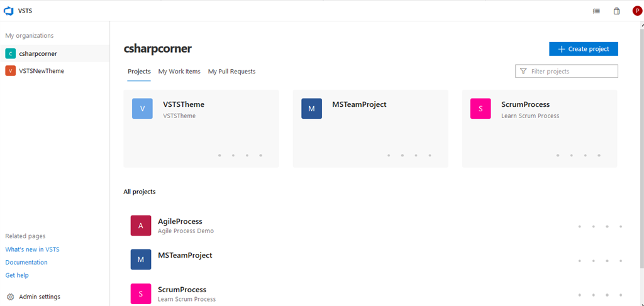This screenshot has height=306, width=644.
Task: Open the What's new in VSTS link
Action: 32,249
